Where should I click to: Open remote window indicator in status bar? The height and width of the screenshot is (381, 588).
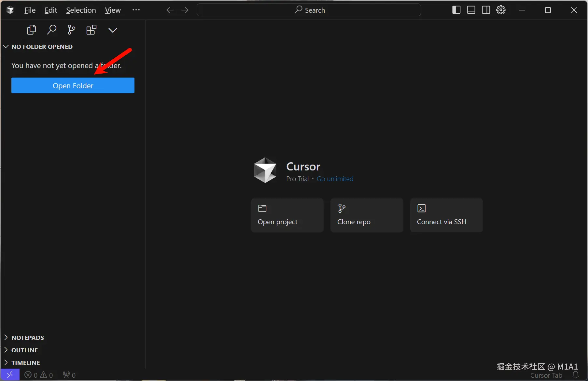10,375
